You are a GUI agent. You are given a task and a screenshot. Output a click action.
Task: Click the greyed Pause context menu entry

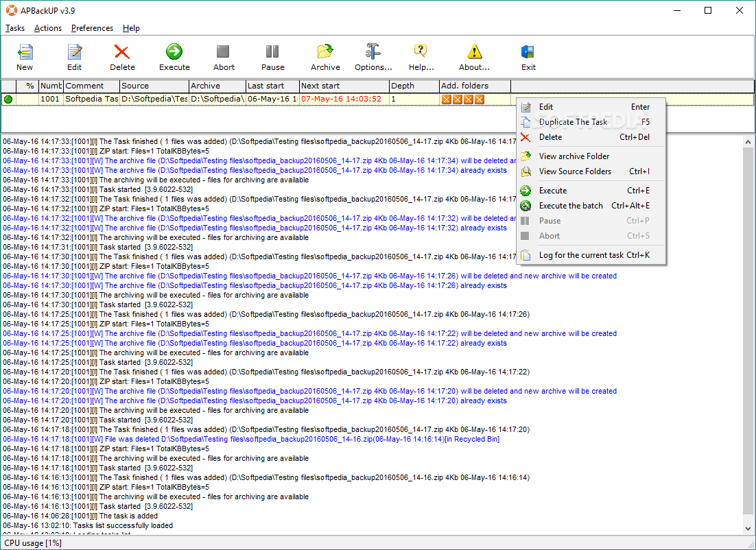[x=591, y=221]
